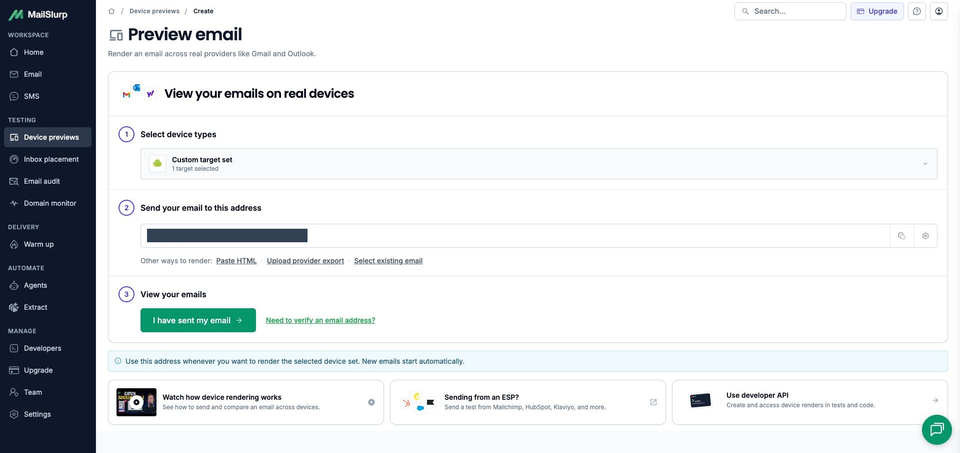Image resolution: width=960 pixels, height=453 pixels.
Task: Click Select existing email link
Action: click(388, 261)
